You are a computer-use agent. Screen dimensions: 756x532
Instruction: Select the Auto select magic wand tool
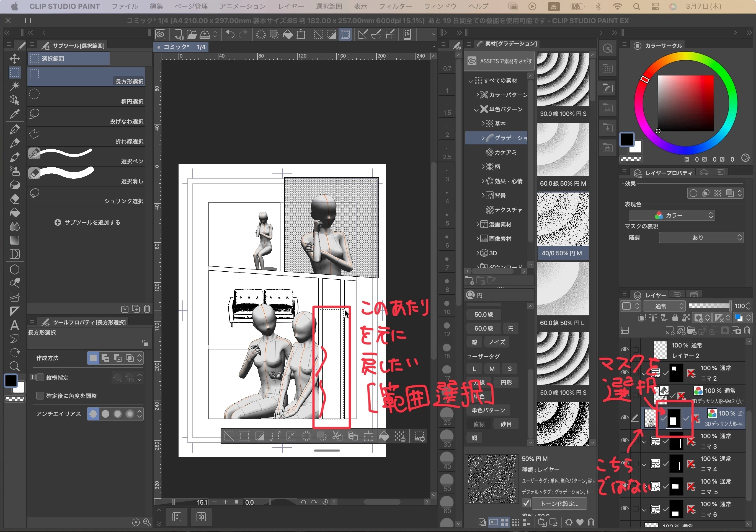coord(14,86)
